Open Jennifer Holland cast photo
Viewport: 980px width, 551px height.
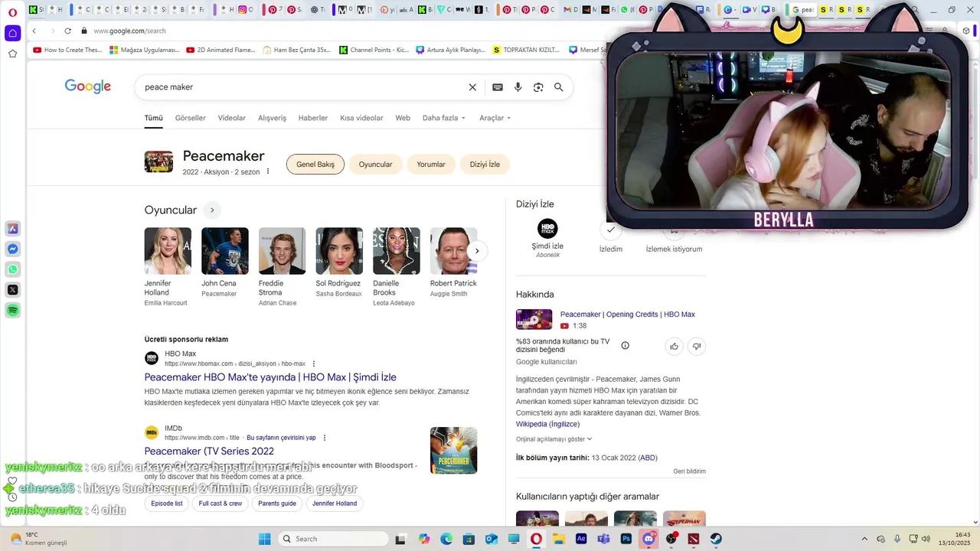(168, 251)
